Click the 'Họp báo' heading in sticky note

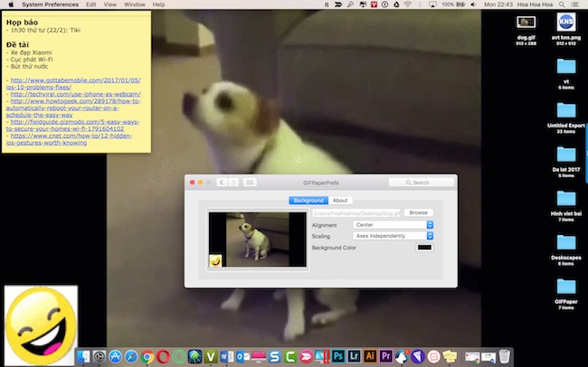click(22, 23)
